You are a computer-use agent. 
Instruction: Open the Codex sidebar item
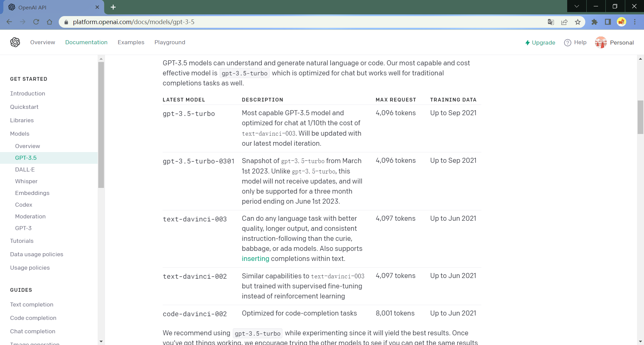coord(23,205)
